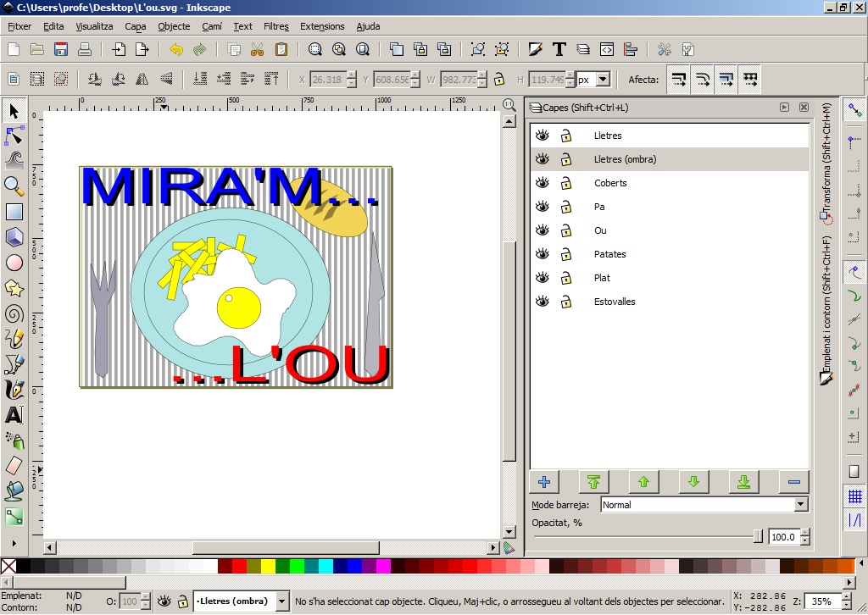Open the Fitxer menu
Viewport: 868px width, 615px height.
[19, 26]
